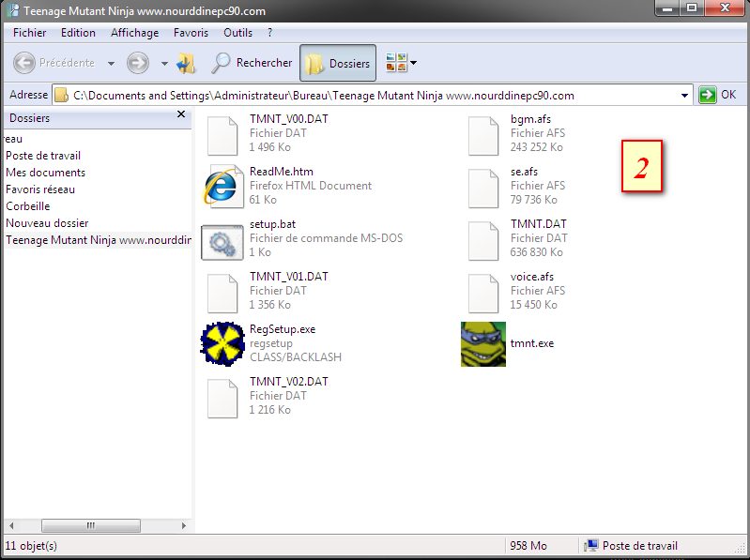Click the ReadMe.htm file name
The image size is (750, 560).
pos(282,172)
